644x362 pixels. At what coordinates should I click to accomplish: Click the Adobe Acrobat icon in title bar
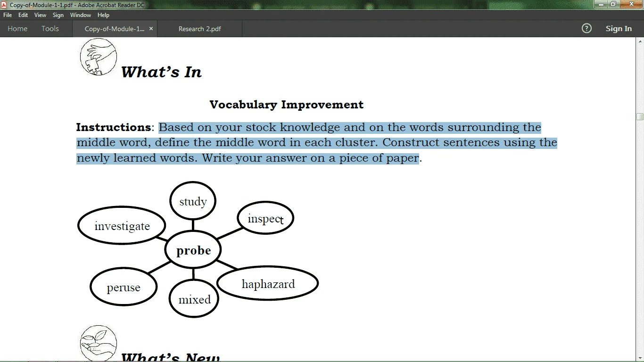(x=4, y=5)
